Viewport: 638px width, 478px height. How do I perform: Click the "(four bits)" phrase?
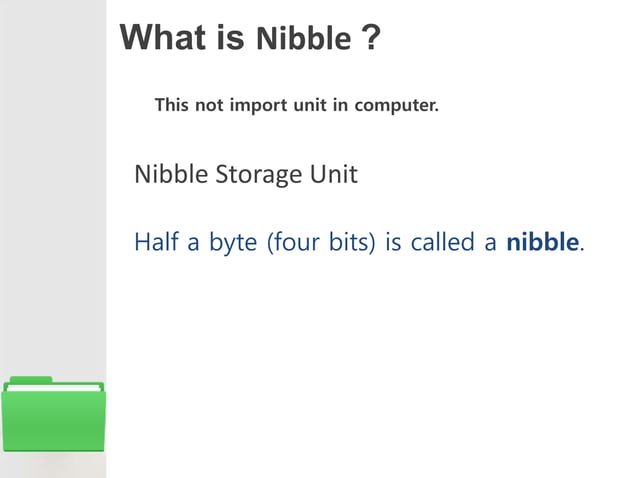[321, 242]
